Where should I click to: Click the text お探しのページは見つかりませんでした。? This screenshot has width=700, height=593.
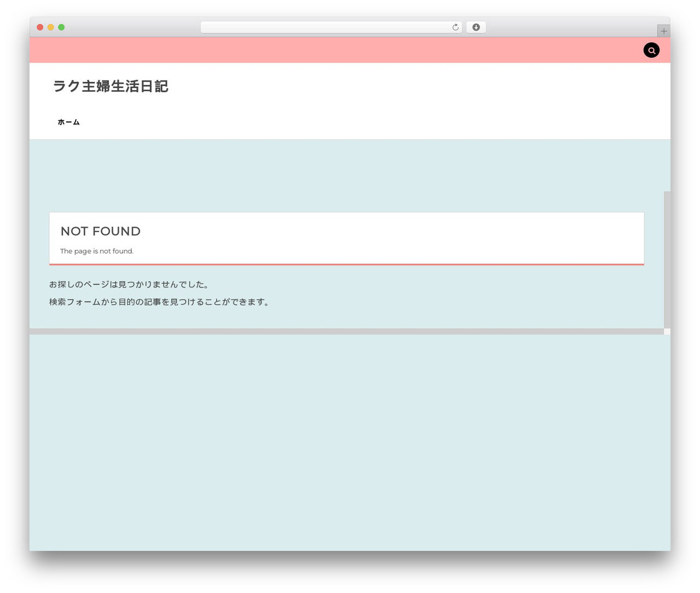click(130, 284)
